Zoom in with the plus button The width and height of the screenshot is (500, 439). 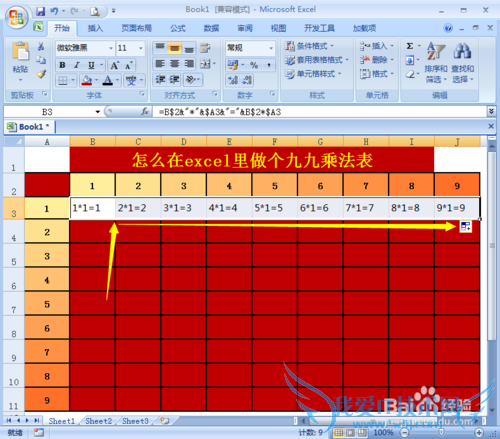(x=479, y=433)
